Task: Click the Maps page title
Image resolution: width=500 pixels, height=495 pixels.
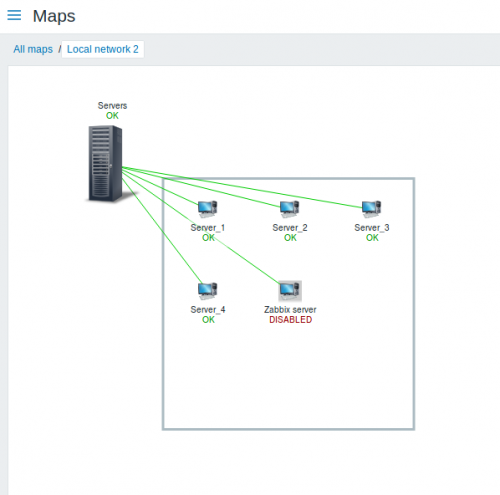Action: [x=54, y=16]
